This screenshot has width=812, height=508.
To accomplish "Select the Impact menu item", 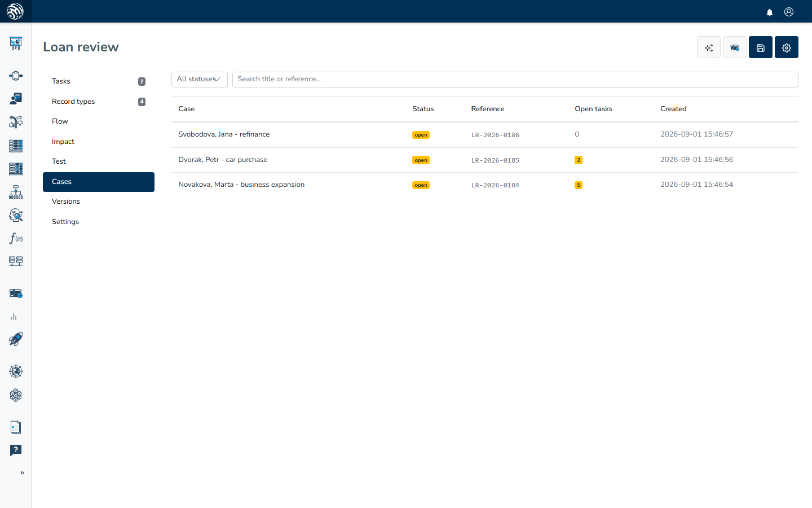I will click(99, 142).
